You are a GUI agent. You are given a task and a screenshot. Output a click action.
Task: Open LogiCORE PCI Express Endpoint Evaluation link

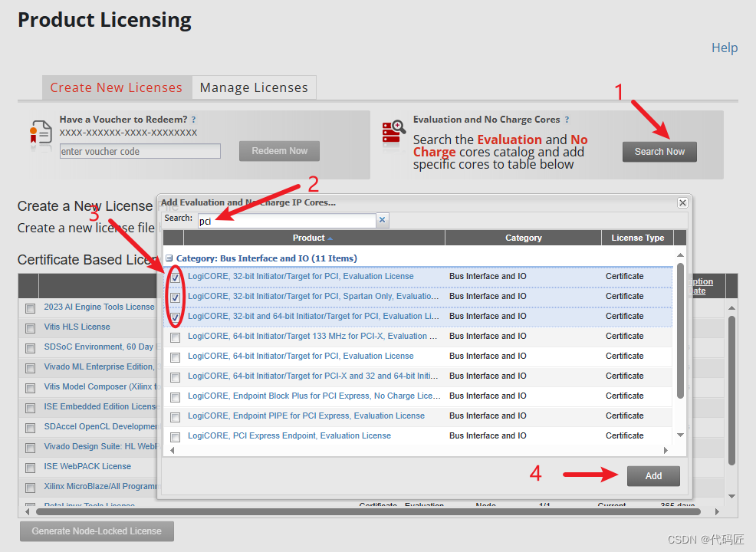click(x=289, y=435)
